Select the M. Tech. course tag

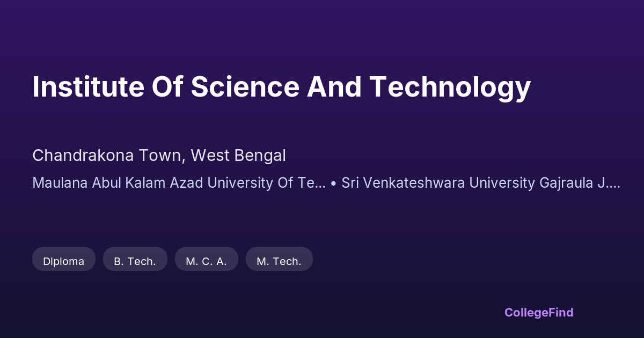tap(279, 261)
